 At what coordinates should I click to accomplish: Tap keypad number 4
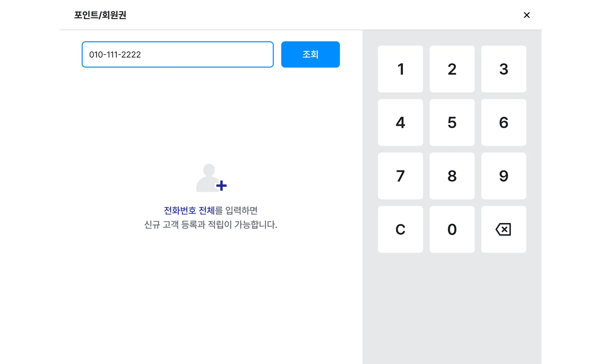pyautogui.click(x=400, y=122)
